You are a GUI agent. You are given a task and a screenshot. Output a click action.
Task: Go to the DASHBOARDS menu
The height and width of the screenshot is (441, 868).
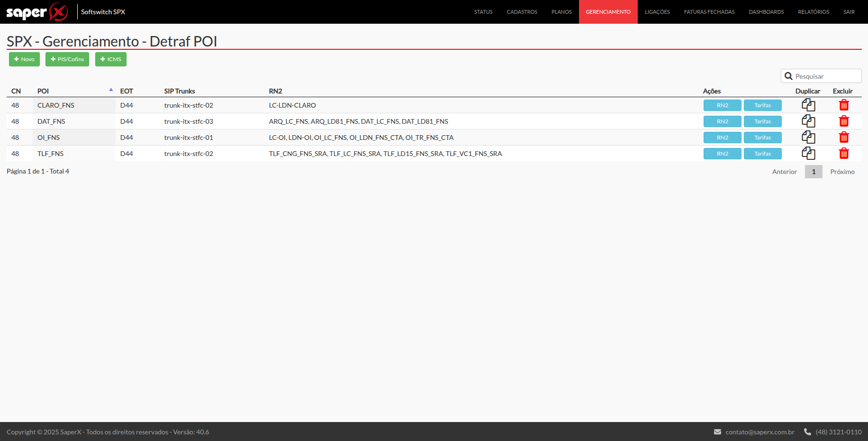pyautogui.click(x=766, y=12)
